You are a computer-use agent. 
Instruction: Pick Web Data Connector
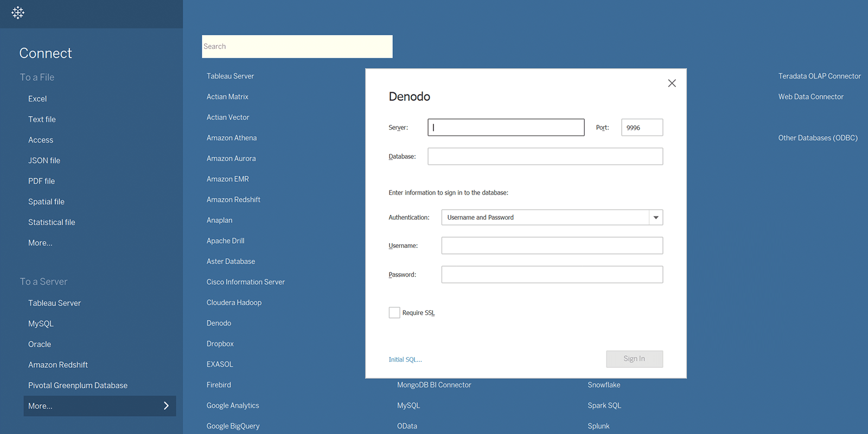click(x=810, y=97)
